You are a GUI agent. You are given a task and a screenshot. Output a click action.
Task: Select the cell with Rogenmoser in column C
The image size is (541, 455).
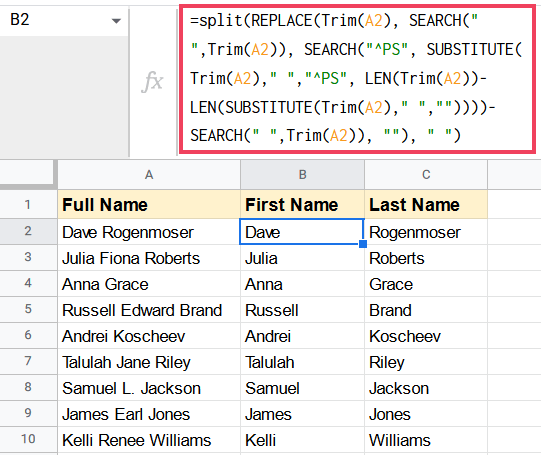pos(426,232)
